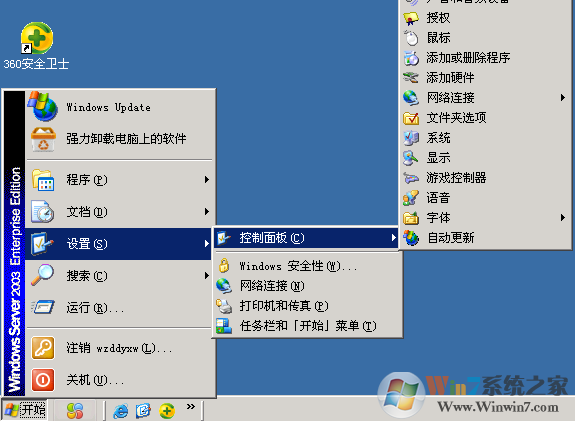Click the 开始 Start button
Image resolution: width=575 pixels, height=421 pixels.
[25, 410]
